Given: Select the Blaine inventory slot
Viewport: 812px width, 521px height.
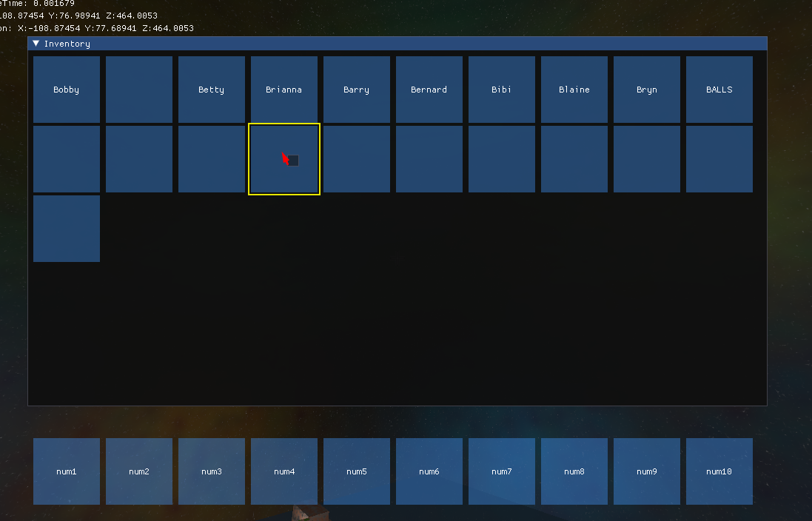Looking at the screenshot, I should pyautogui.click(x=574, y=89).
